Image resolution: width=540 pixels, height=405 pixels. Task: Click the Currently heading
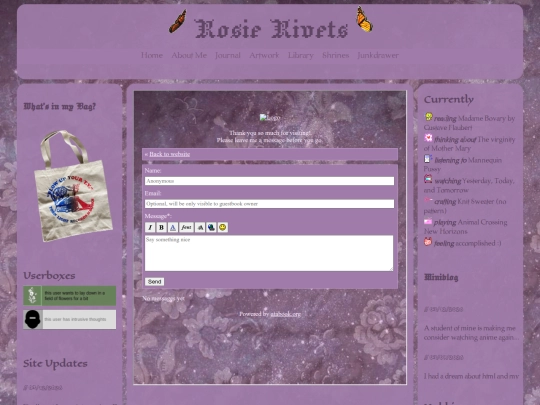tap(449, 100)
